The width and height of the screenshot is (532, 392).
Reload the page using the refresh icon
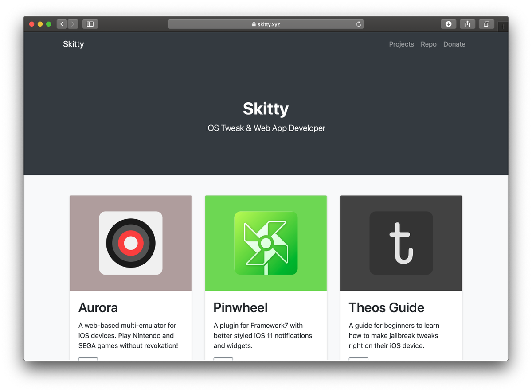(x=359, y=24)
